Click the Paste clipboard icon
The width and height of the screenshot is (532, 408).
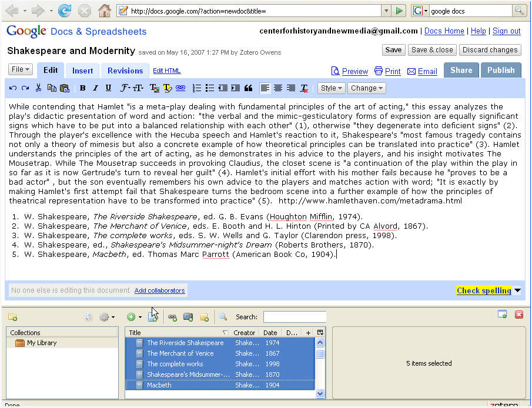[x=65, y=88]
